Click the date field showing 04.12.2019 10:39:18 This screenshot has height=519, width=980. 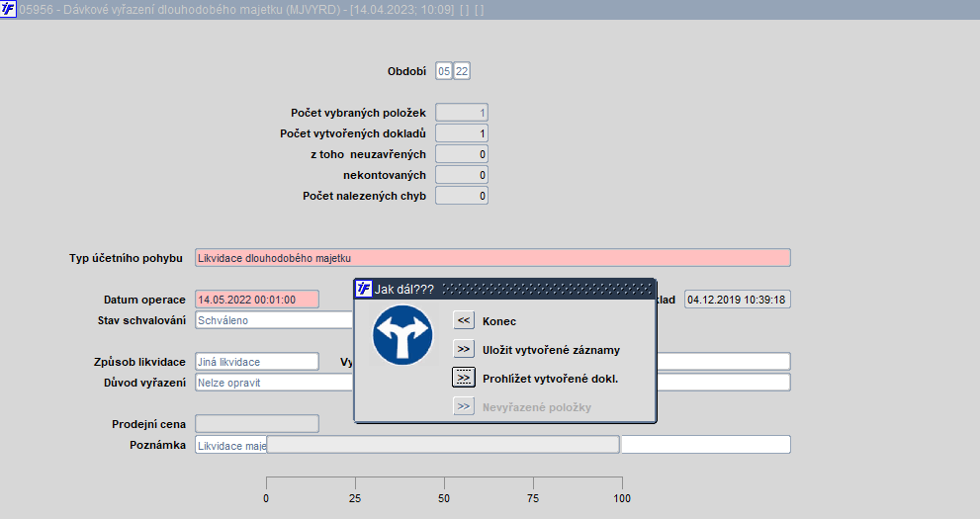click(738, 300)
